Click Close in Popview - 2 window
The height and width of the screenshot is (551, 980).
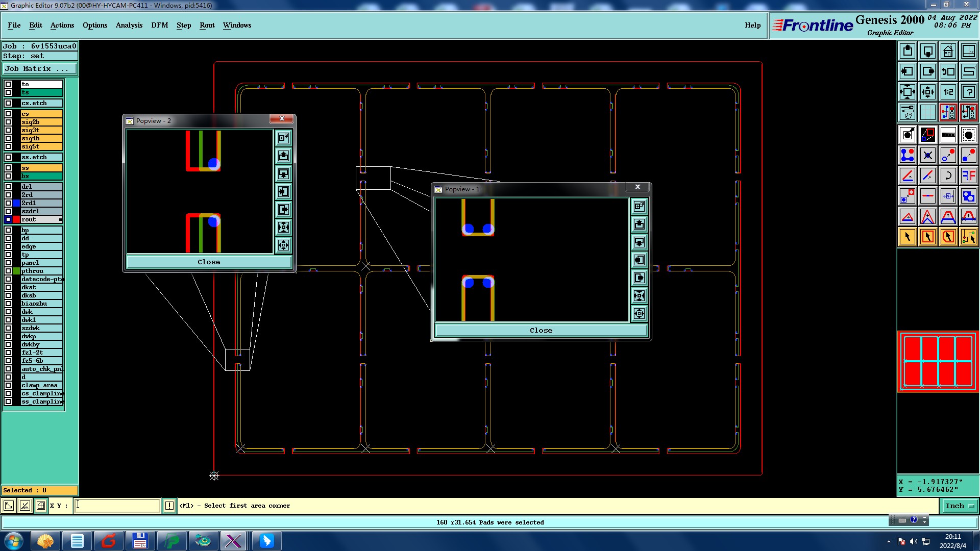pos(209,262)
